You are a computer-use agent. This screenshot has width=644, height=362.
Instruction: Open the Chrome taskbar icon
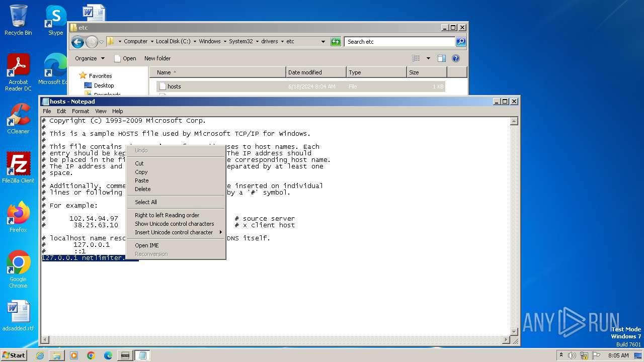[91, 355]
